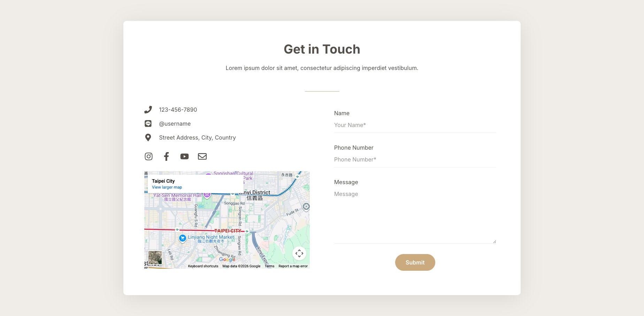The image size is (644, 316).
Task: Open map Keyboard shortcuts
Action: pyautogui.click(x=203, y=266)
